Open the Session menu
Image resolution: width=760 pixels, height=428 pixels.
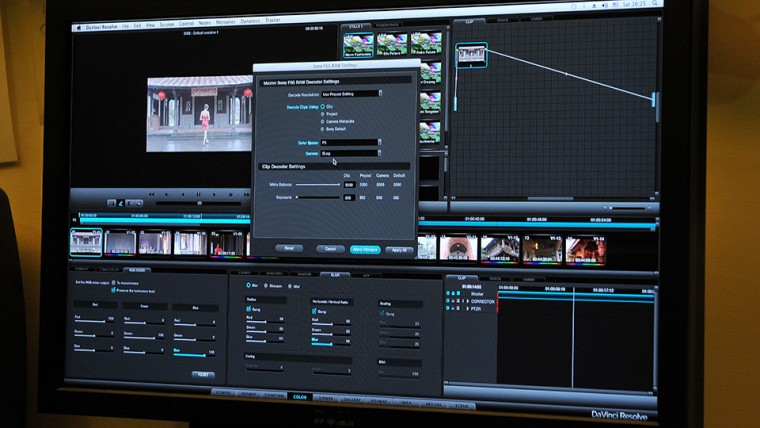pos(167,24)
